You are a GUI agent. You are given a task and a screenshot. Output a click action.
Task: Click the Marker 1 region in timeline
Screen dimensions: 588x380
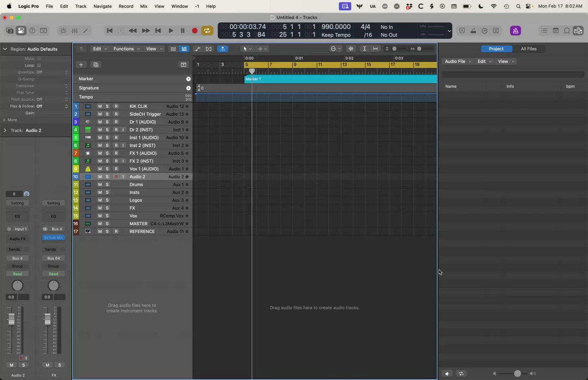point(340,79)
